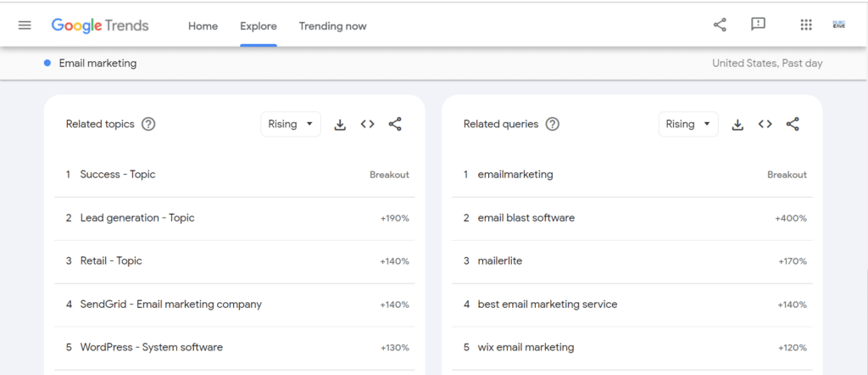The image size is (868, 375).
Task: Open the Lead generation topic
Action: [x=235, y=218]
